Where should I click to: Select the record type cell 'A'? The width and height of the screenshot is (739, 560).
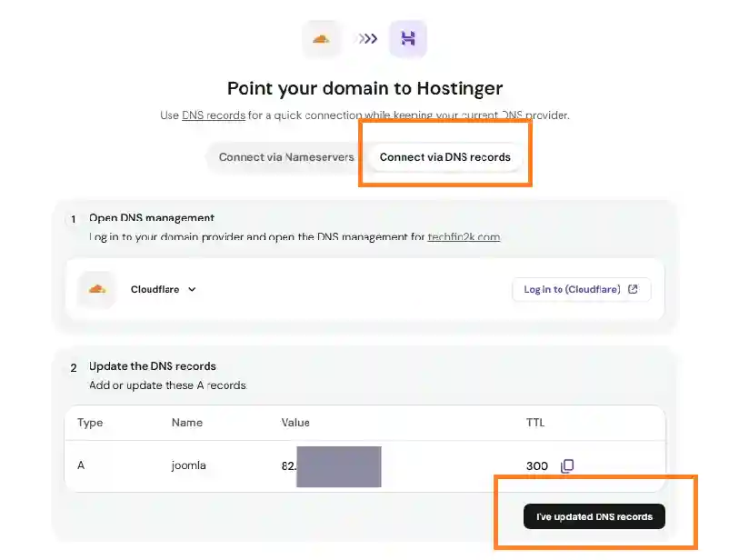coord(81,465)
